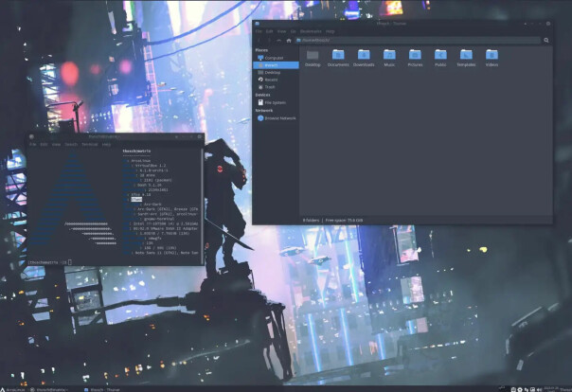Click the Thunar window icon in its titlebar
Viewport: 572px width, 392px height.
[x=258, y=24]
